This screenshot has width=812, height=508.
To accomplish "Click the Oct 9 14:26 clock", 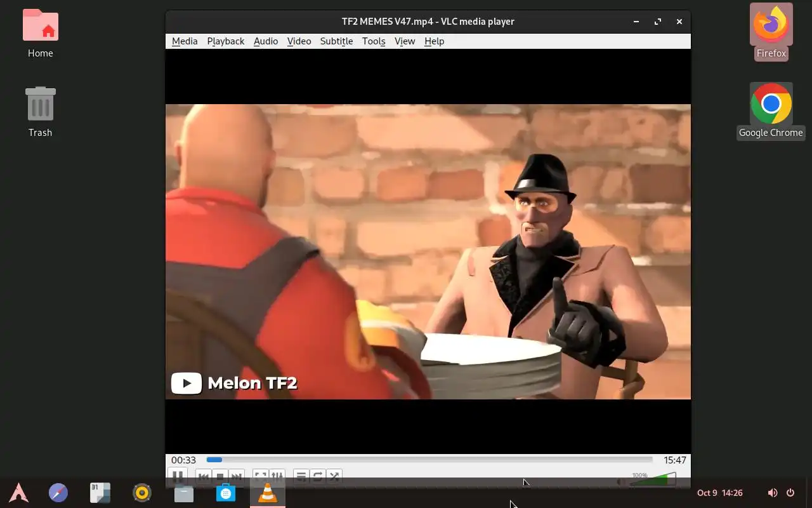I will point(719,493).
